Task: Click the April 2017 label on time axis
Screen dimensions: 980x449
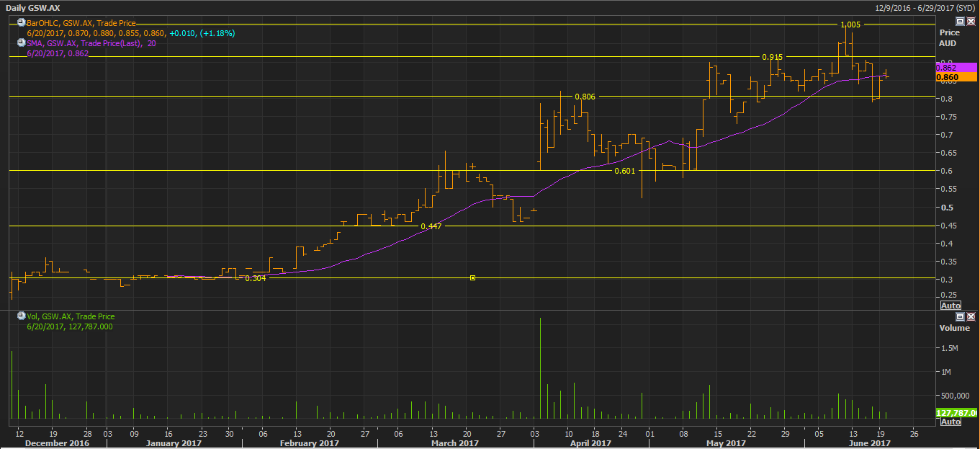Action: tap(591, 443)
